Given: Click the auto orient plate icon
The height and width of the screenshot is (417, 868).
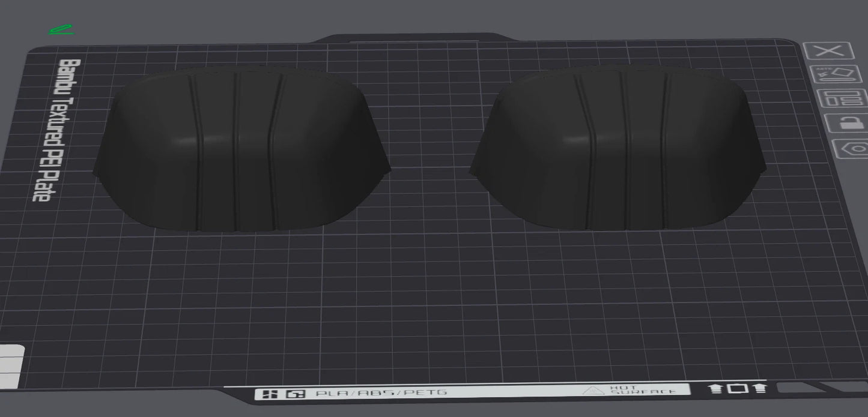Looking at the screenshot, I should pos(836,74).
